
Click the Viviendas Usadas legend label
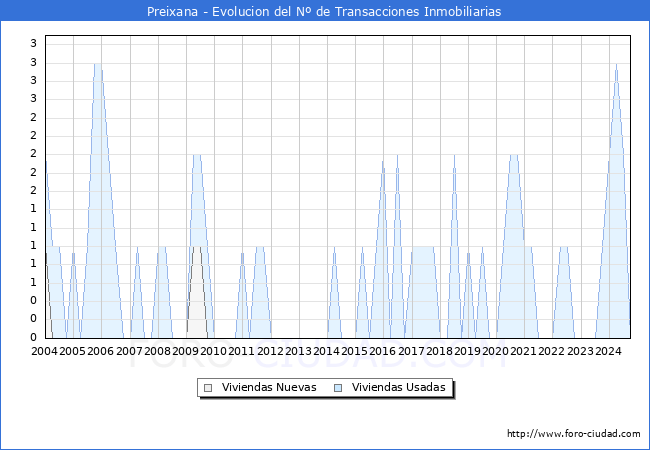tap(398, 387)
